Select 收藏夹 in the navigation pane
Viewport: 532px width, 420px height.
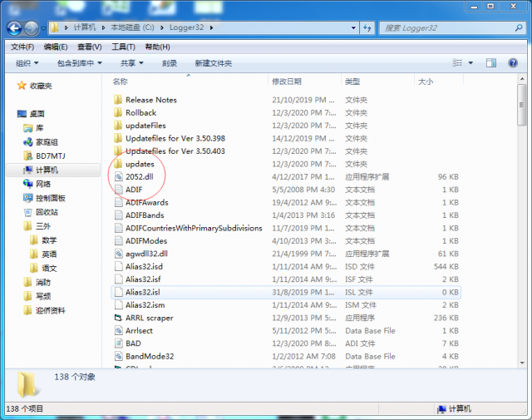(41, 86)
